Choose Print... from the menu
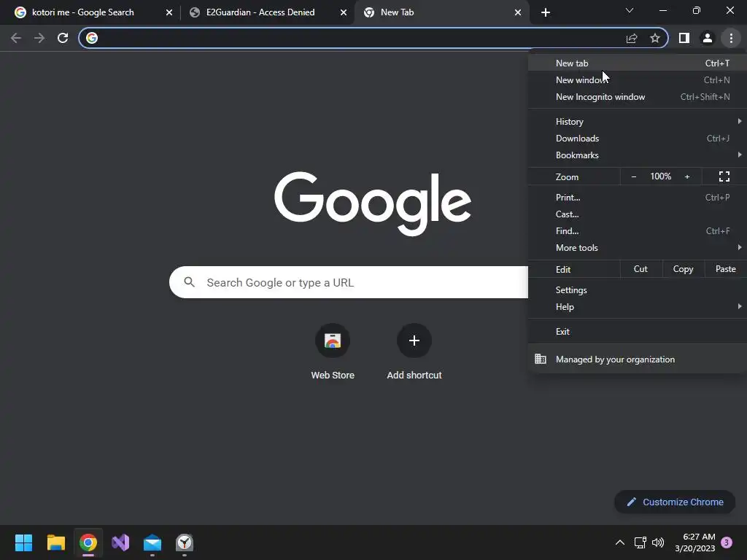The height and width of the screenshot is (560, 747). coord(638,197)
